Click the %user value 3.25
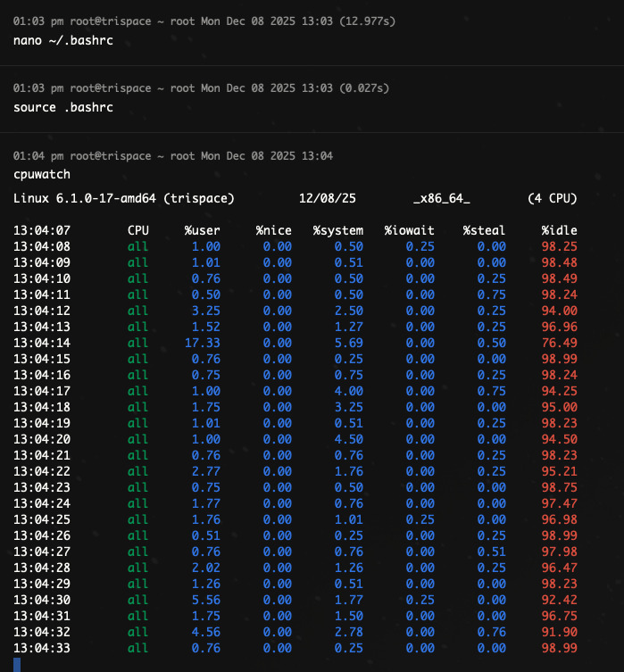Viewport: 624px width, 672px height. [206, 311]
